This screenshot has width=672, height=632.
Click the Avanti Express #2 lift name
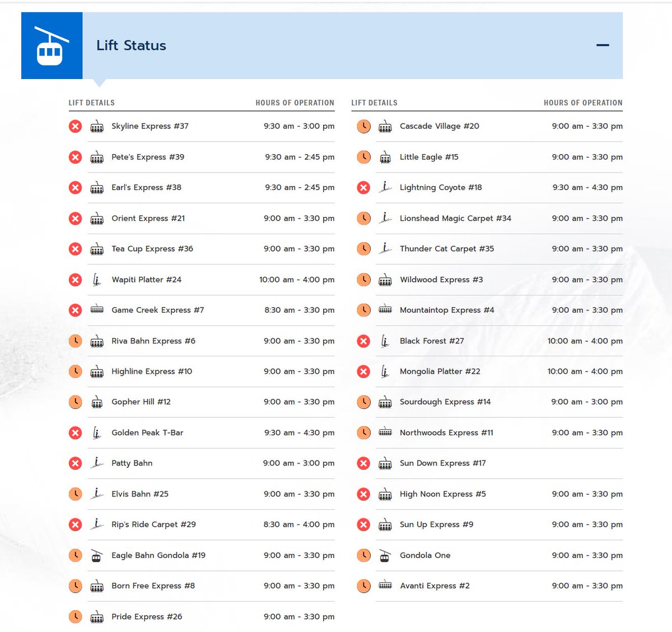click(x=435, y=586)
